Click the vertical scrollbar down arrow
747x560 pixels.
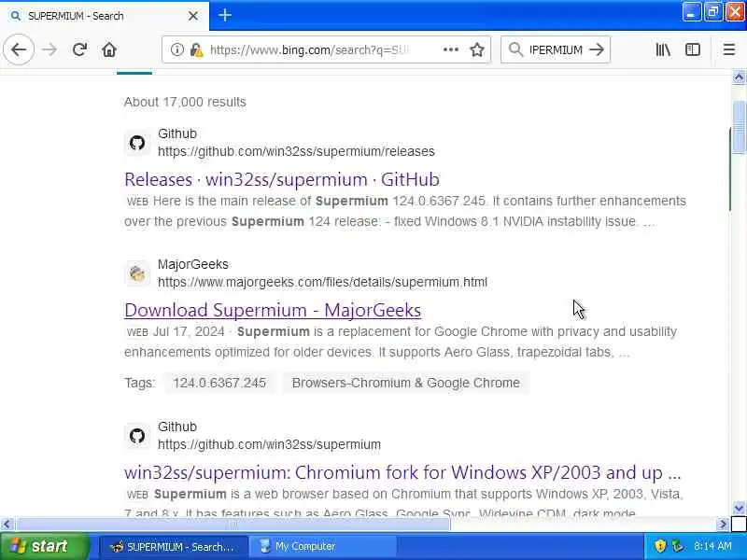pos(739,508)
